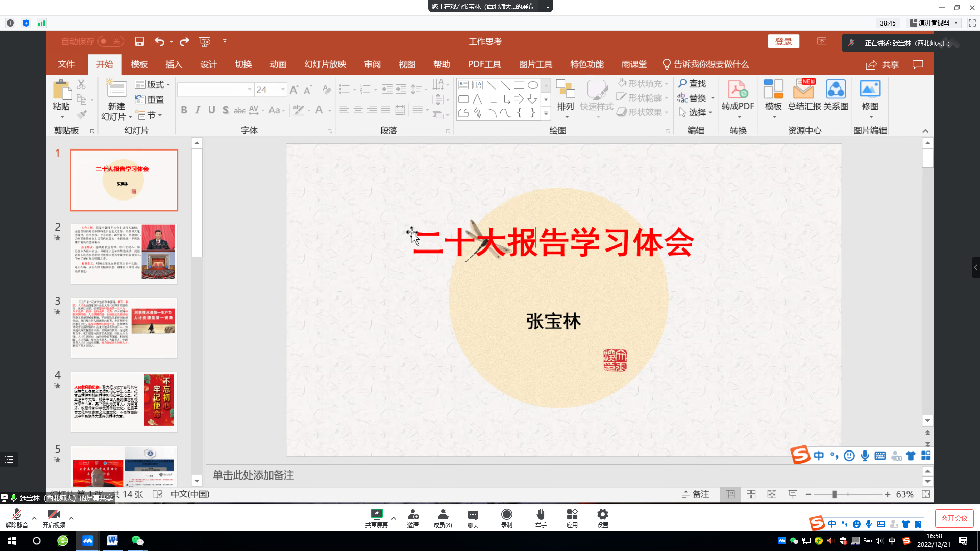Open the font size 24 dropdown
Screen dimensions: 980x551
click(x=283, y=90)
